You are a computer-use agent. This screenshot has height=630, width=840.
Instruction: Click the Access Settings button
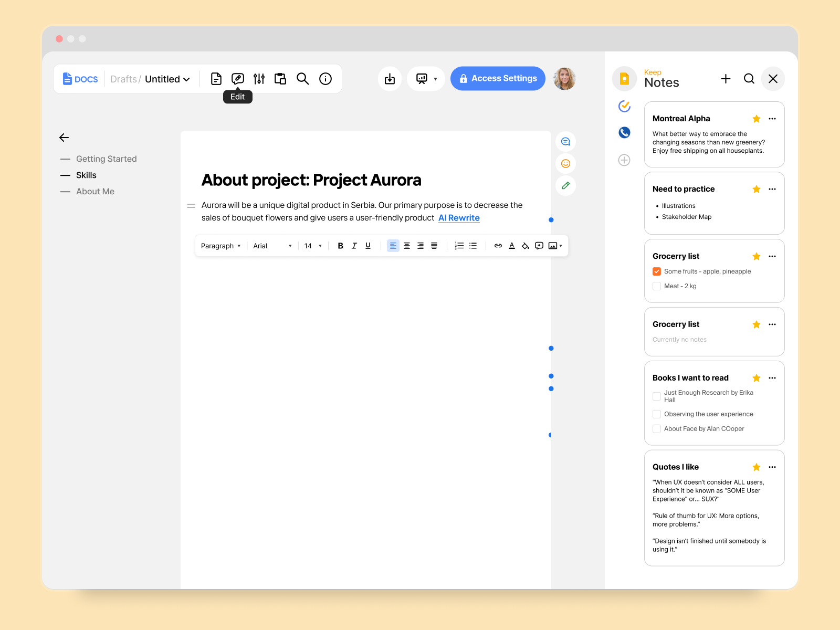[x=498, y=78]
